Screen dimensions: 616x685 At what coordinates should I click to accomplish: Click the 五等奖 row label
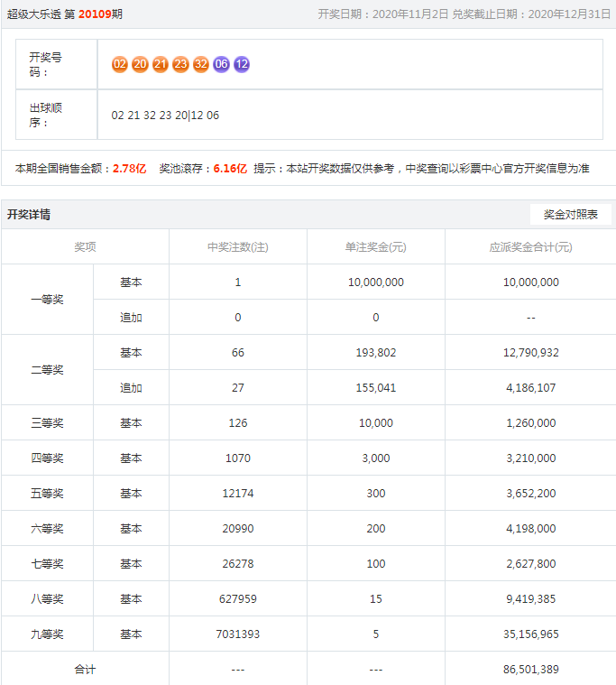tap(47, 494)
